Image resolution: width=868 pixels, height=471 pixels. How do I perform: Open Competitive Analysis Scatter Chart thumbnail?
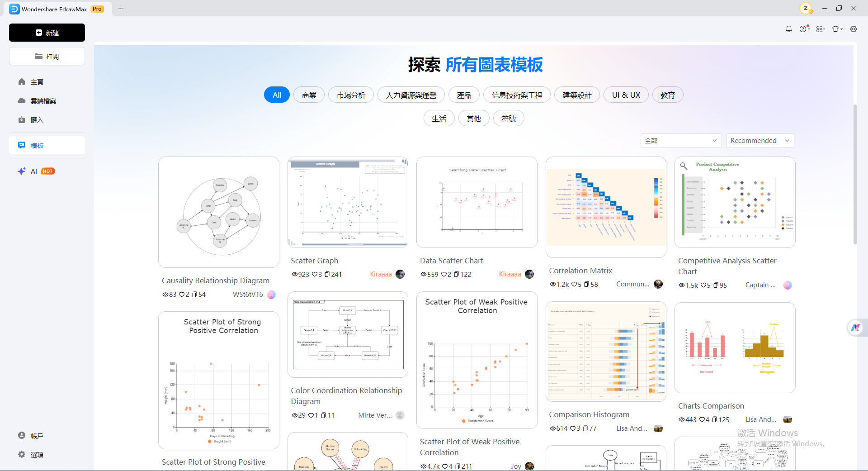[x=735, y=202]
